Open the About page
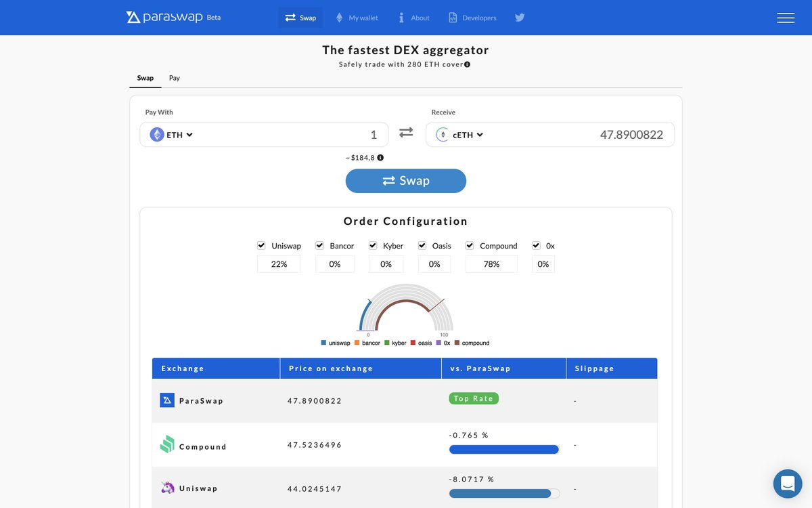Screen dimensions: 812x508 (414, 18)
